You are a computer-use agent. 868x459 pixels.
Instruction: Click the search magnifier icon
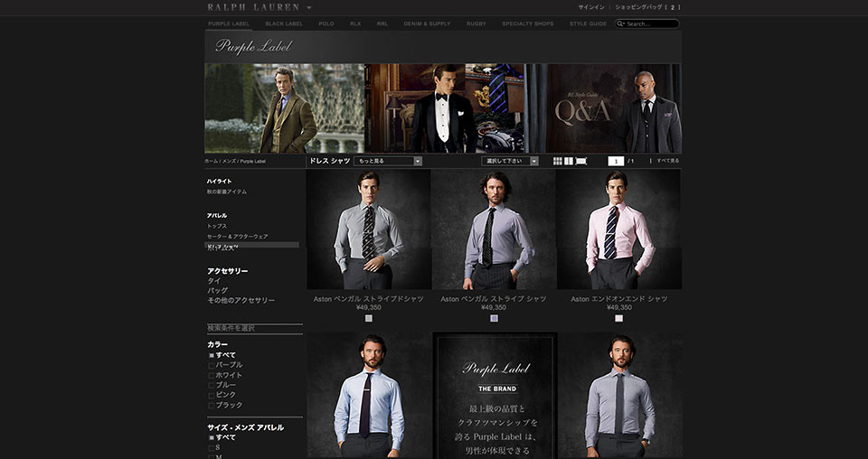pos(620,23)
